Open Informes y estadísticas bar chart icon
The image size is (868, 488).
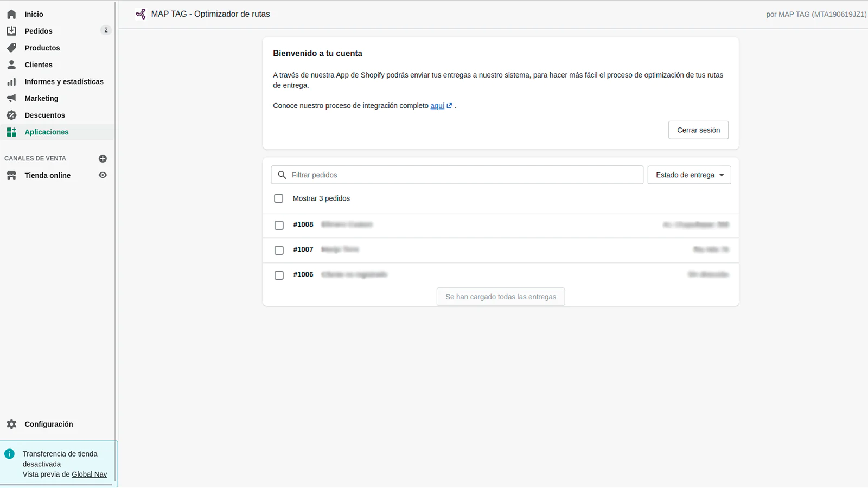(11, 81)
